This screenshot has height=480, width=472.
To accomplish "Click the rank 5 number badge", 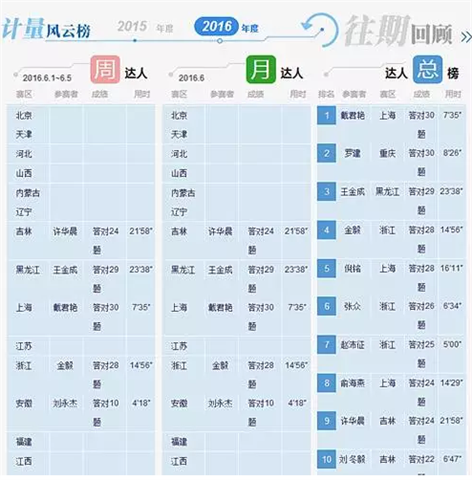I will [326, 268].
